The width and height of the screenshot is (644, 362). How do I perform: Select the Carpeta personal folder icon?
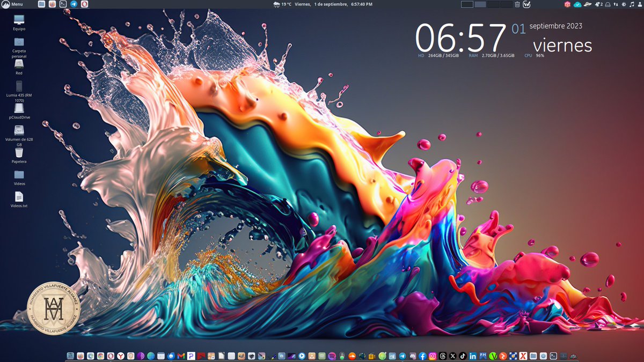coord(19,48)
